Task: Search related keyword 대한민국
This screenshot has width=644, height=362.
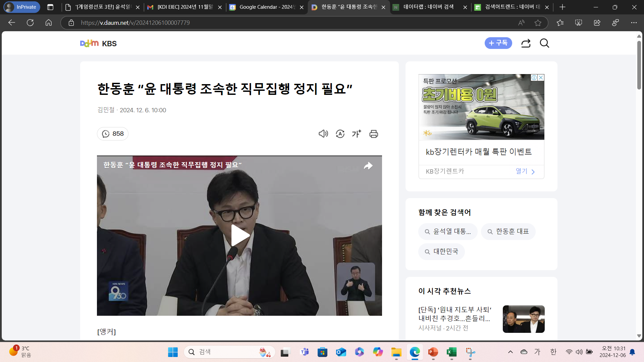Action: (x=441, y=252)
